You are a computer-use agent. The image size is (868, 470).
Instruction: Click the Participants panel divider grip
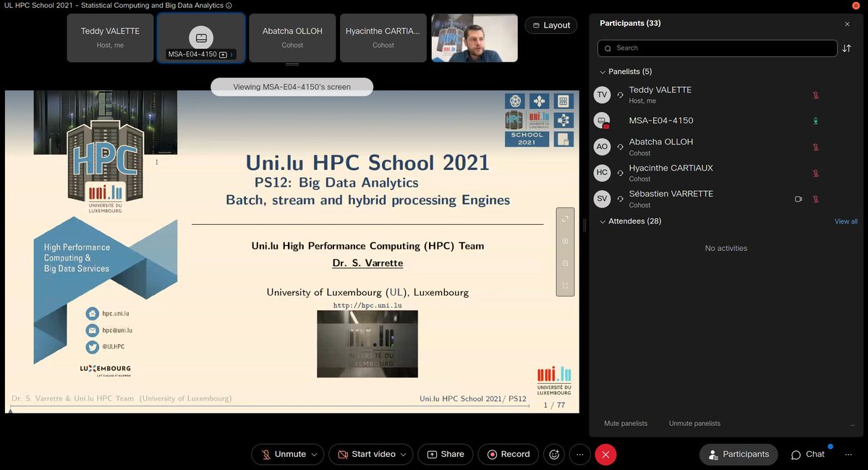[x=584, y=226]
